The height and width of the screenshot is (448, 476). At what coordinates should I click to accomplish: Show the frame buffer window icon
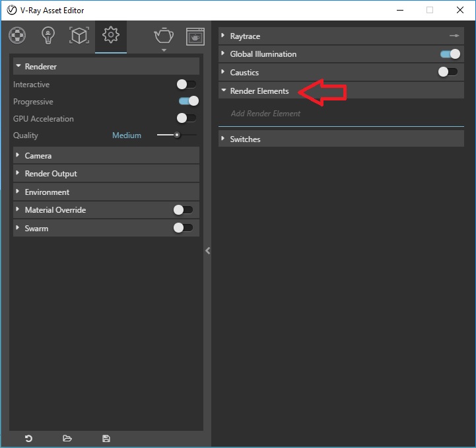[195, 36]
